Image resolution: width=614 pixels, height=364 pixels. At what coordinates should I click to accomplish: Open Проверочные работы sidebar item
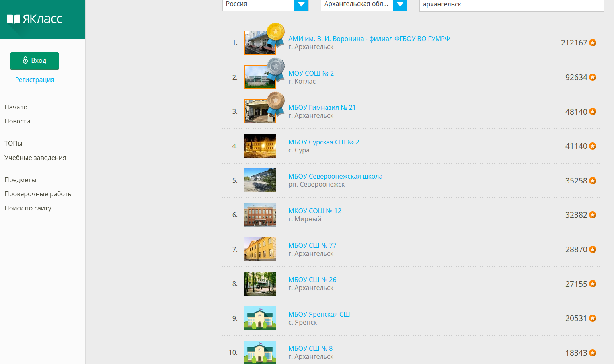pos(38,194)
